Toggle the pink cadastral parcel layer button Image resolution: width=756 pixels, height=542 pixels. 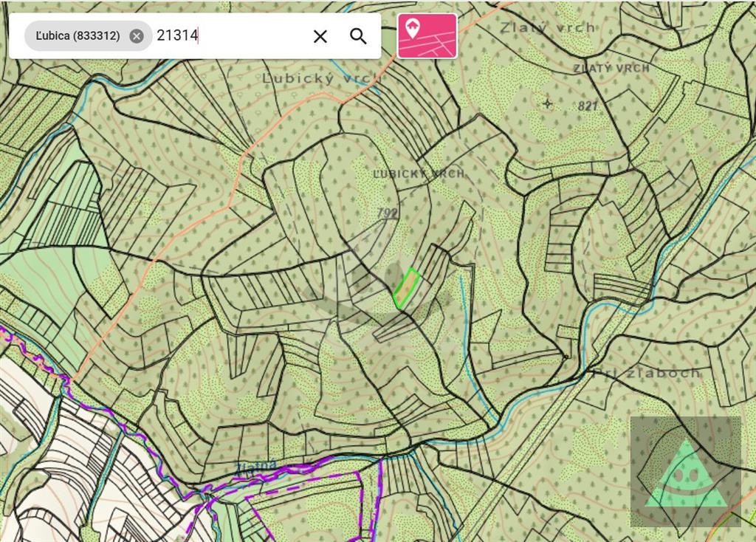[x=427, y=35]
